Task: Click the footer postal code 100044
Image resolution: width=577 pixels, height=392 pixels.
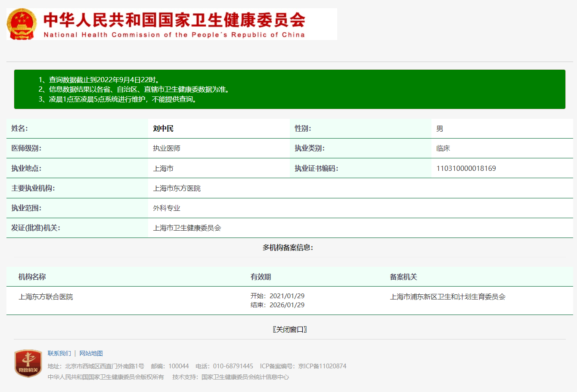Action: (x=178, y=366)
